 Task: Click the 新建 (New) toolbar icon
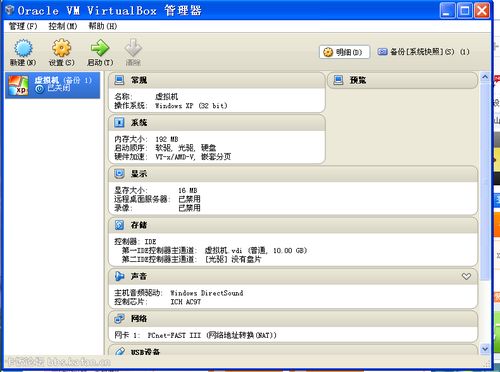23,48
